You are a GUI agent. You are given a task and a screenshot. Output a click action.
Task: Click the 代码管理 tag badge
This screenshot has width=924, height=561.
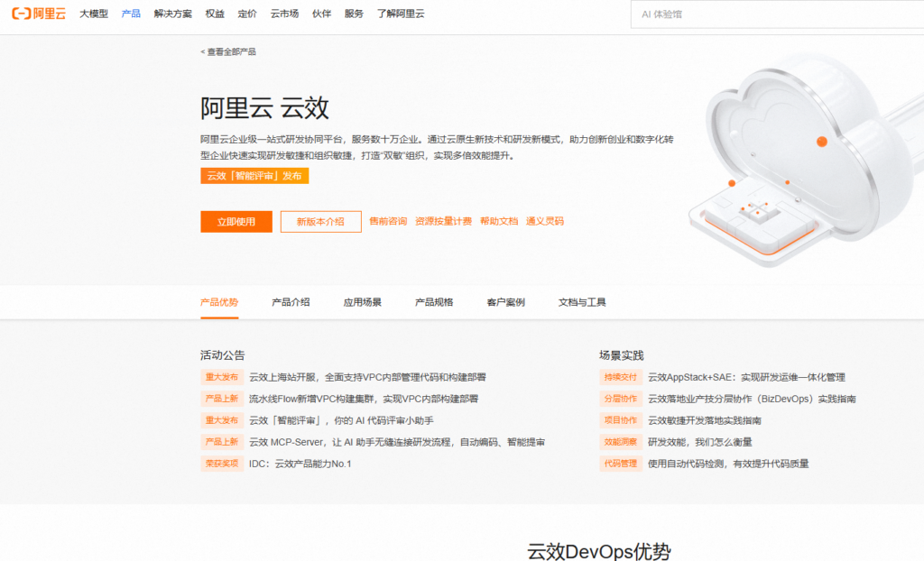620,464
